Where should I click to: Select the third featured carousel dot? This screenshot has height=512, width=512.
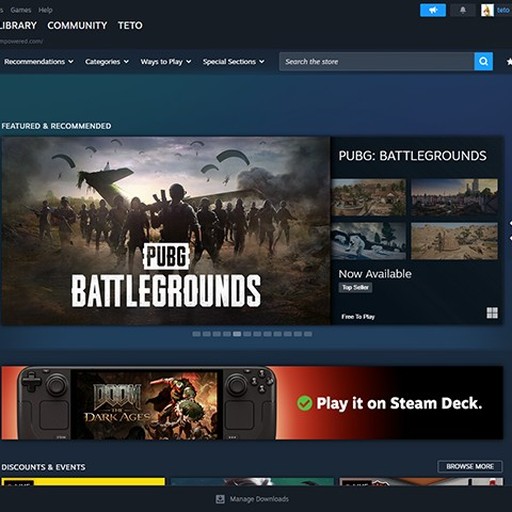click(x=217, y=334)
